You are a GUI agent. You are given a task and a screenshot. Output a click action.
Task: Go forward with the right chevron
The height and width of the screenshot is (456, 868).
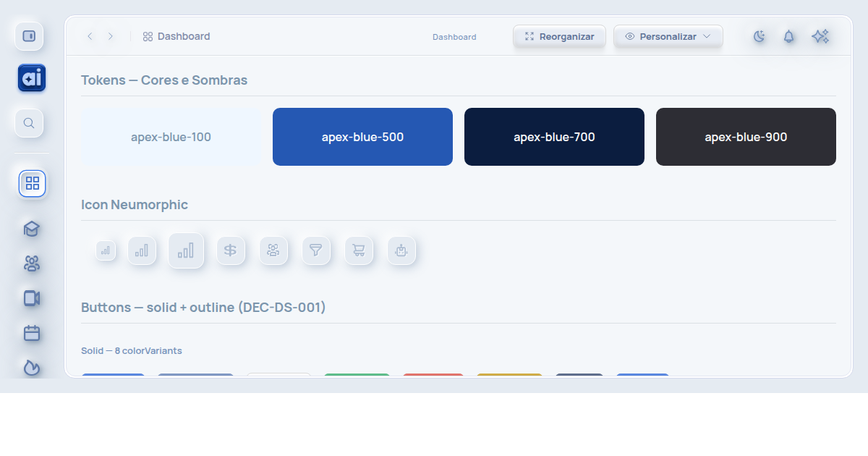(111, 36)
